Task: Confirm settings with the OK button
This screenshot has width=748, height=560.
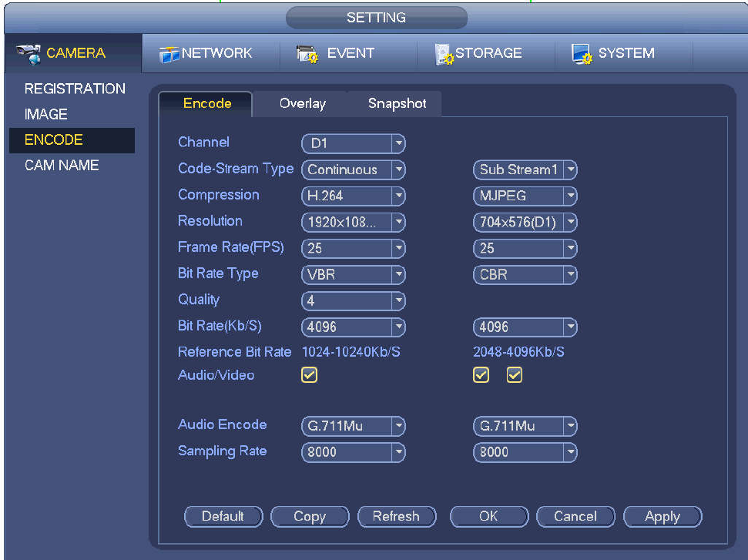Action: point(489,517)
